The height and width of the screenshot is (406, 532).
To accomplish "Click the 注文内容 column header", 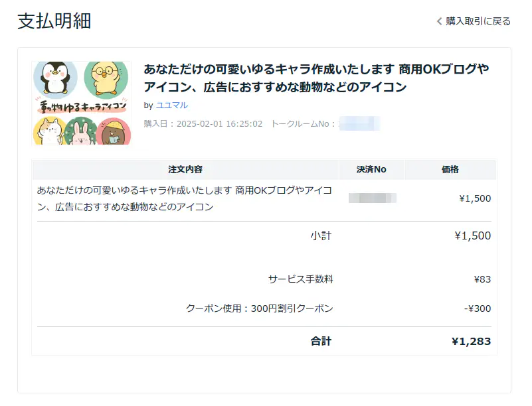I will click(185, 169).
